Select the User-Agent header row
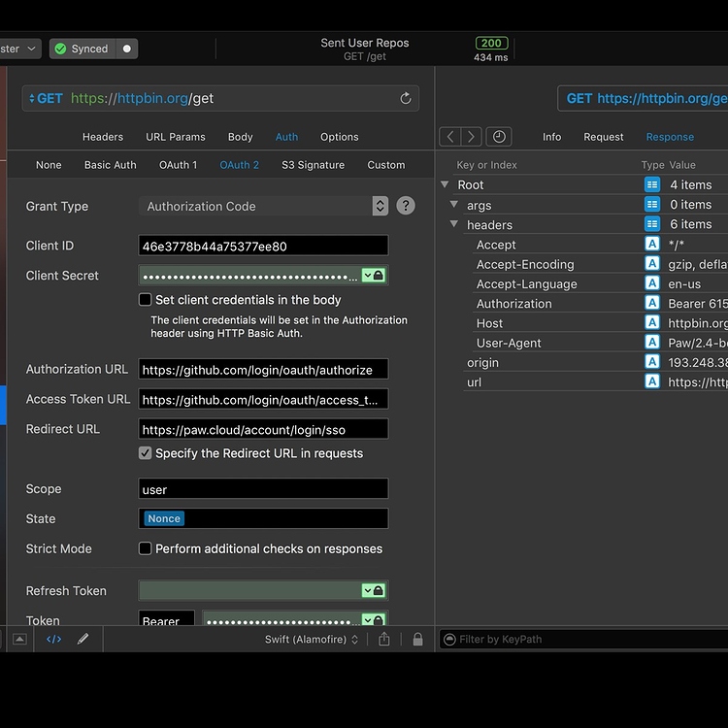The height and width of the screenshot is (728, 728). click(600, 343)
